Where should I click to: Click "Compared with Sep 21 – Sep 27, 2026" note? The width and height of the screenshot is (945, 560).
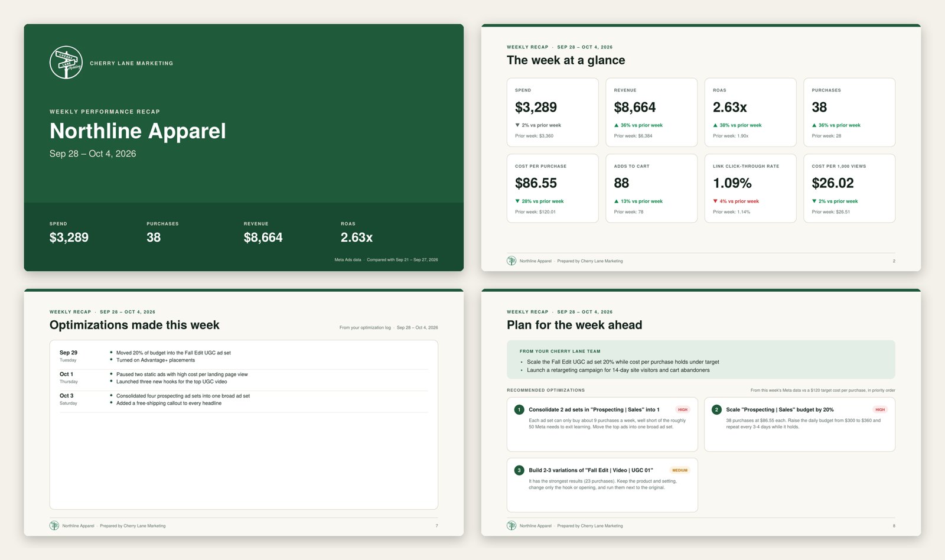402,260
